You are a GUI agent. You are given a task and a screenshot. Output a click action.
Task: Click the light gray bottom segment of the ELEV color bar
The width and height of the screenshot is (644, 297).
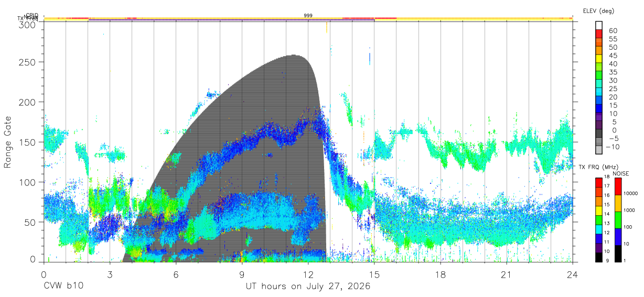(x=599, y=149)
